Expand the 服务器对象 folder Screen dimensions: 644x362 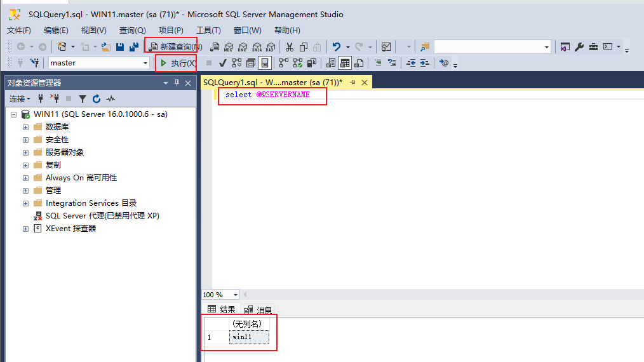pos(25,152)
